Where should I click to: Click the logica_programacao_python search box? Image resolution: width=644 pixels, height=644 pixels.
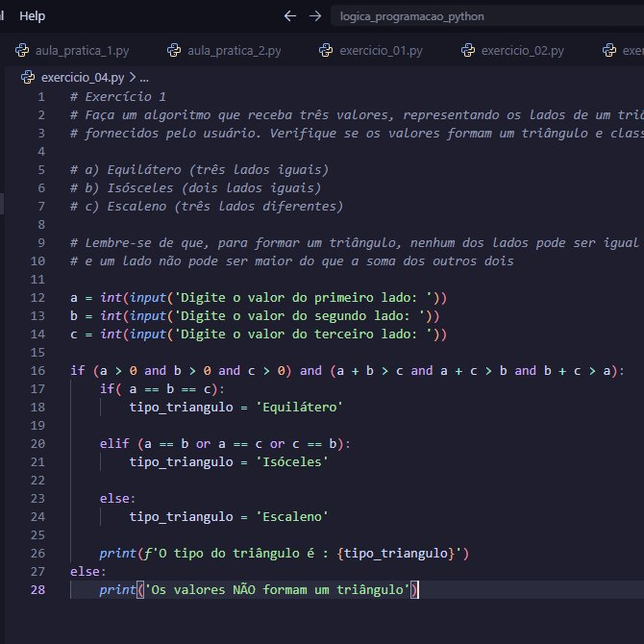click(487, 16)
